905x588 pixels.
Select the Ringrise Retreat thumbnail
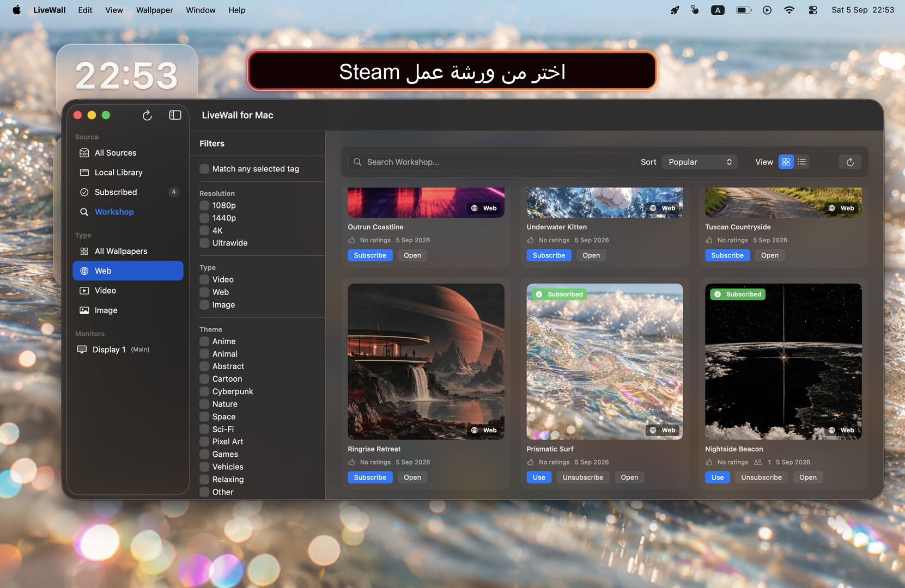[426, 362]
